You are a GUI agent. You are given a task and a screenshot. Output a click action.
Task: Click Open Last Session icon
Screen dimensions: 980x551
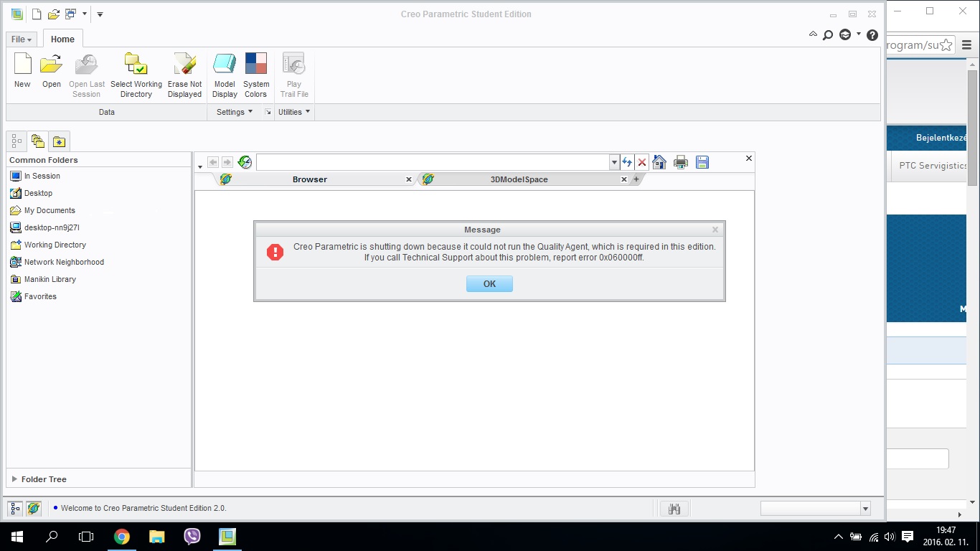coord(87,64)
